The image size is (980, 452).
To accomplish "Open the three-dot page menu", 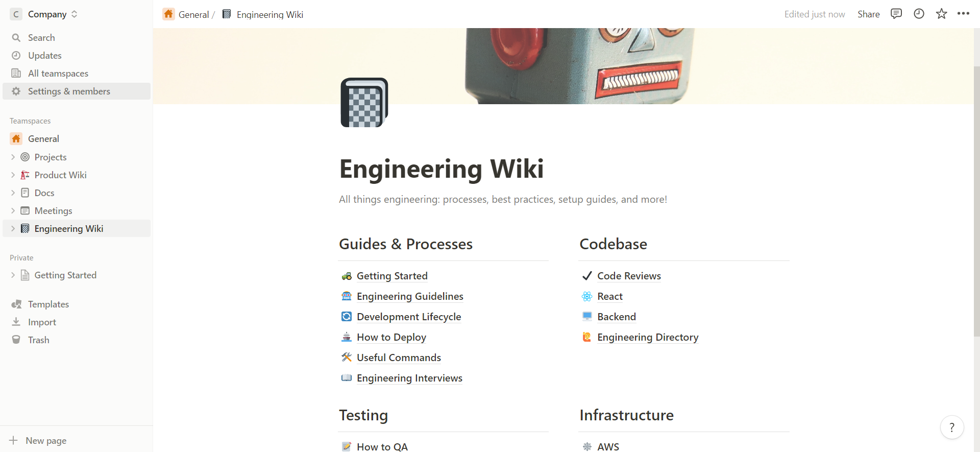I will pos(963,14).
